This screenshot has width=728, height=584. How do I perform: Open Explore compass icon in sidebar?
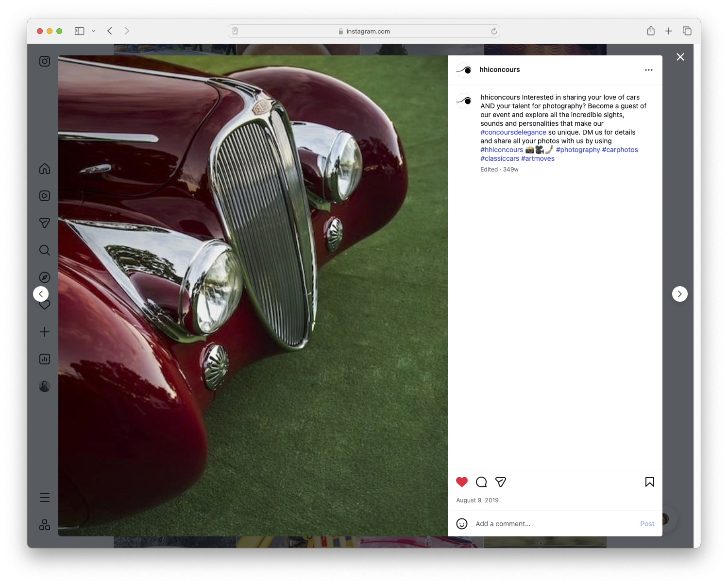tap(45, 277)
